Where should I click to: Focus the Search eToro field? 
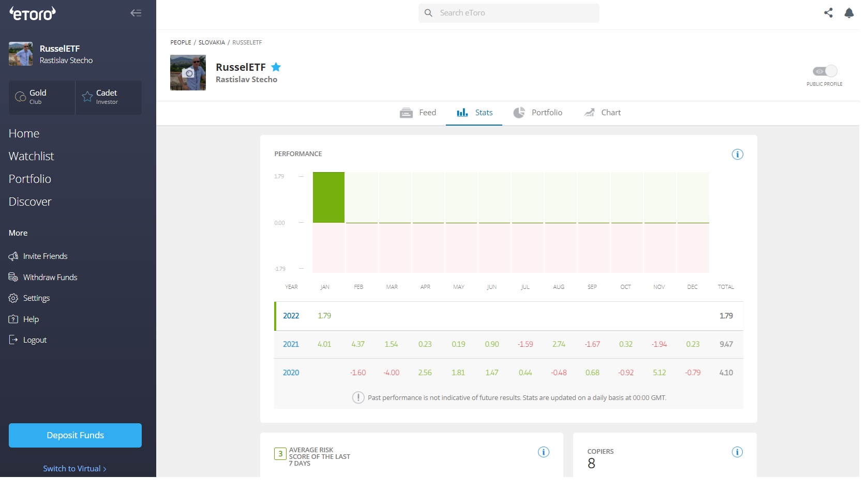pyautogui.click(x=508, y=13)
